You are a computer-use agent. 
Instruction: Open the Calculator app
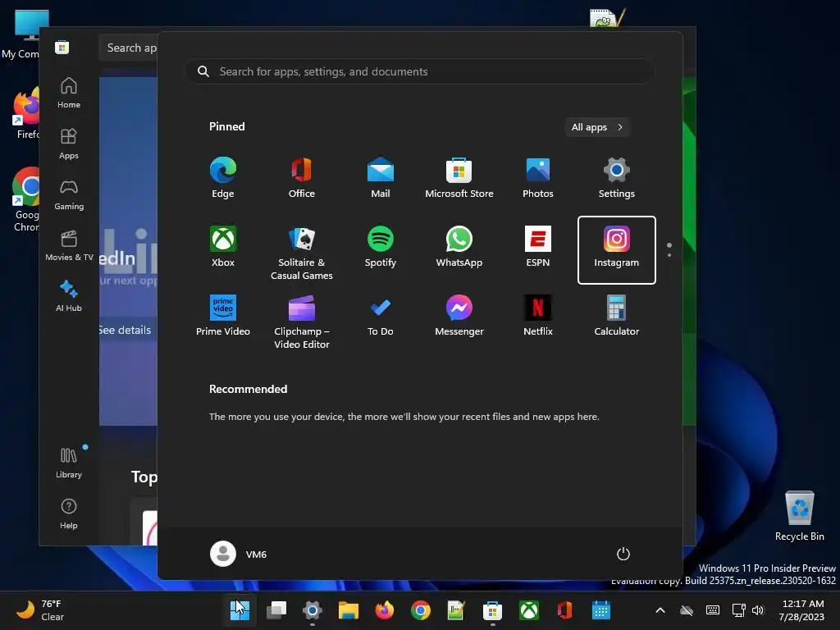click(617, 316)
